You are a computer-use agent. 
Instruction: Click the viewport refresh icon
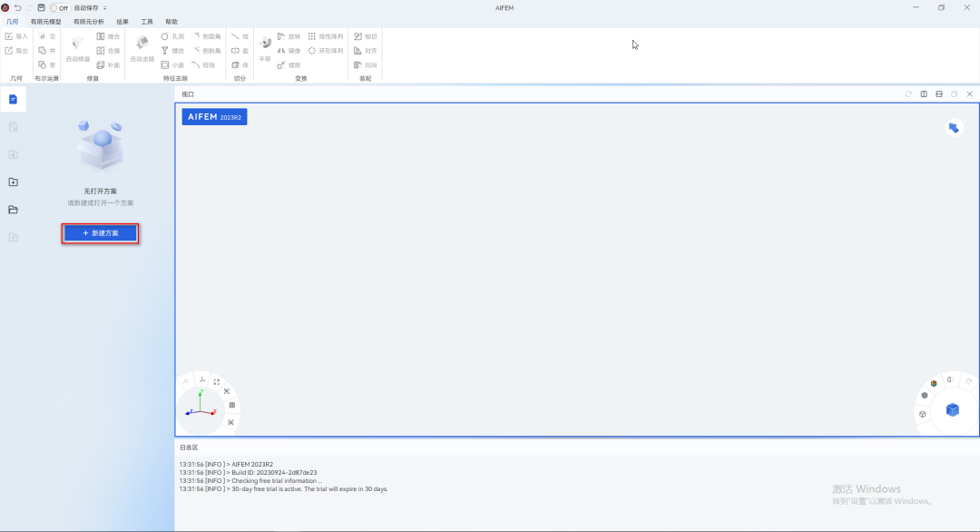click(908, 94)
